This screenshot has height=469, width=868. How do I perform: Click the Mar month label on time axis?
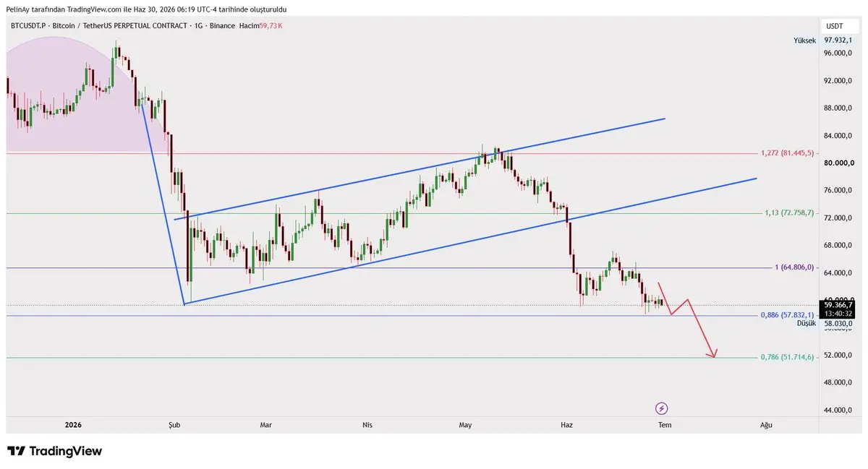click(x=265, y=425)
